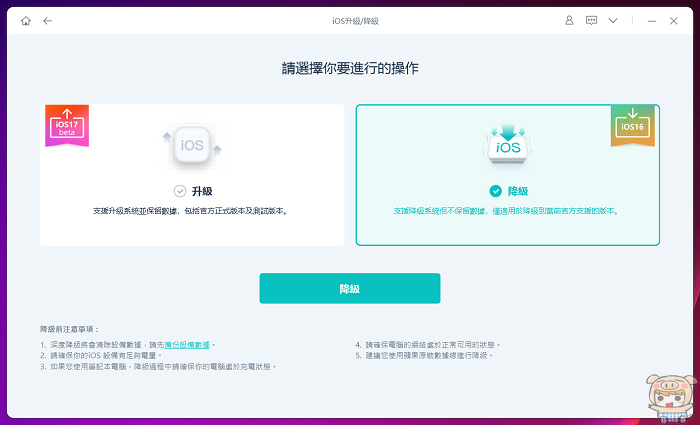Click the 請選擇你要進行的操作 heading

coord(350,69)
